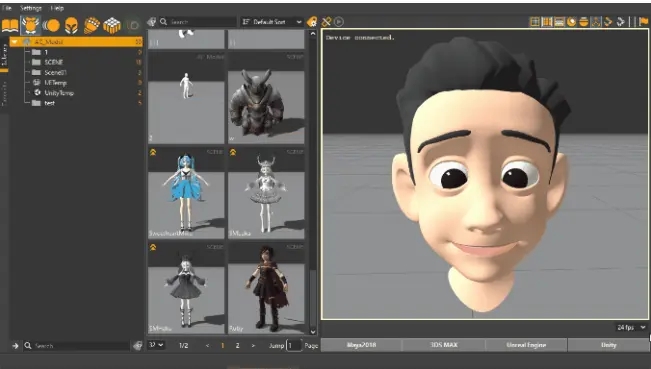
Task: Click the orange flag icon
Action: click(644, 22)
